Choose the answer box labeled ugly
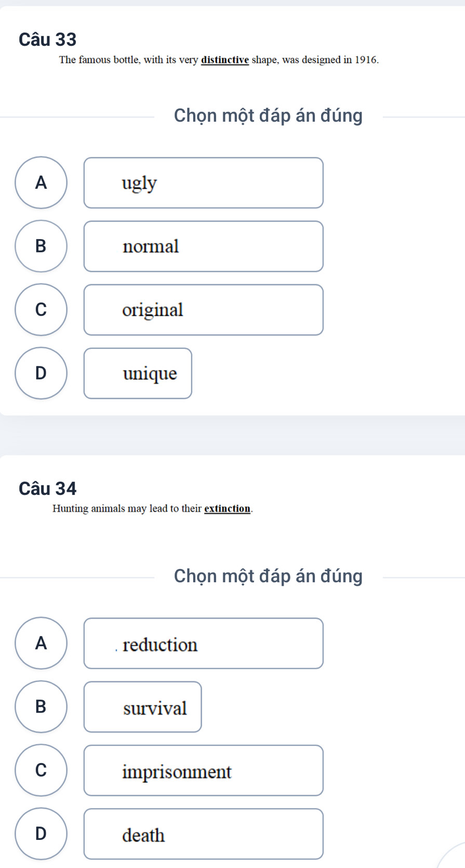The image size is (465, 868). point(204,183)
